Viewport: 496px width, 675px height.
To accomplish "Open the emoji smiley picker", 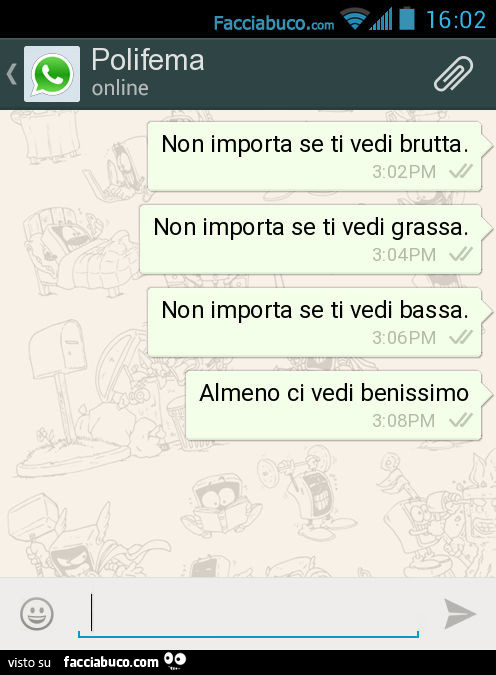I will [x=37, y=613].
